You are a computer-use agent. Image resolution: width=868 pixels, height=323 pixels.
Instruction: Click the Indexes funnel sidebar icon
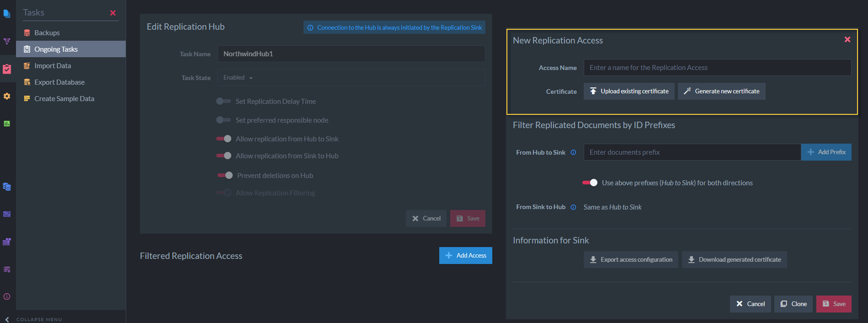pyautogui.click(x=7, y=41)
